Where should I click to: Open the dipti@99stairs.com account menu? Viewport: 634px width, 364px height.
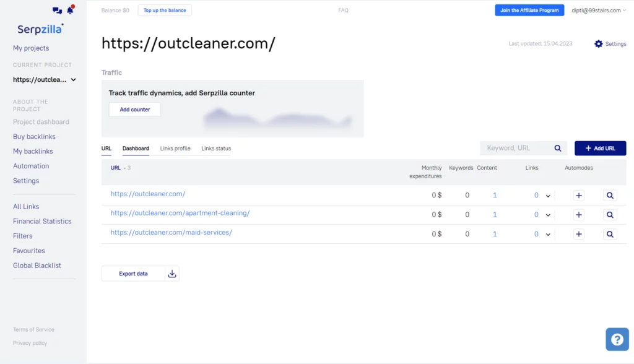tap(599, 10)
